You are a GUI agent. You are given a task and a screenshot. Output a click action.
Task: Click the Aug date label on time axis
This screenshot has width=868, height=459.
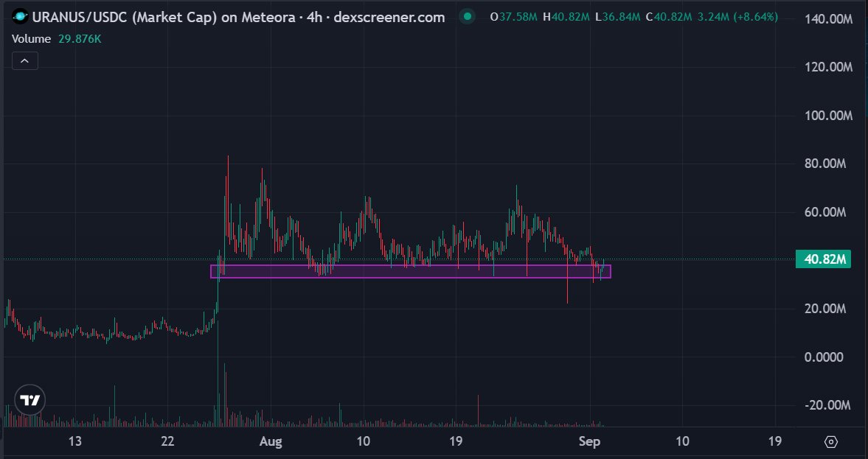pos(271,441)
